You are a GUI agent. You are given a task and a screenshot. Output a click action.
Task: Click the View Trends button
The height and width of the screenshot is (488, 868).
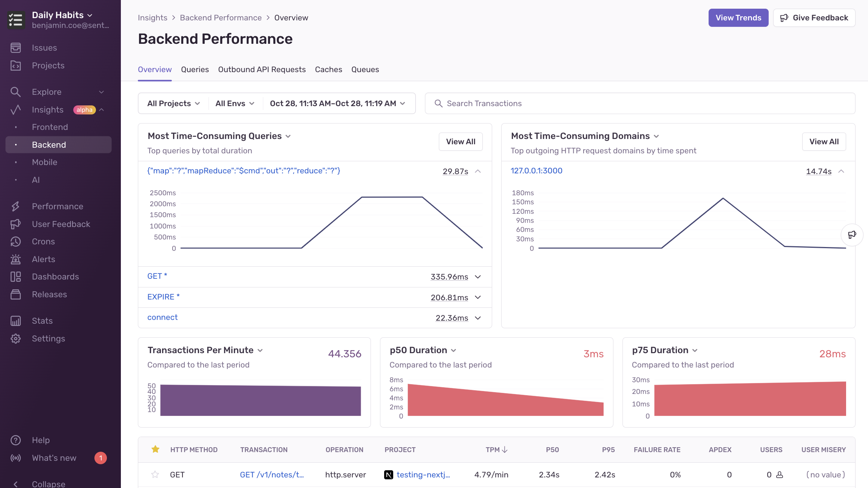[x=738, y=17]
